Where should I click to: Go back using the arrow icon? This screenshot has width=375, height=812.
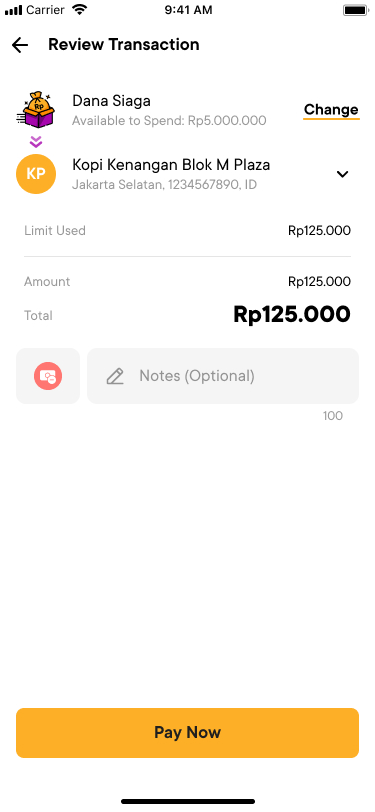click(x=20, y=45)
